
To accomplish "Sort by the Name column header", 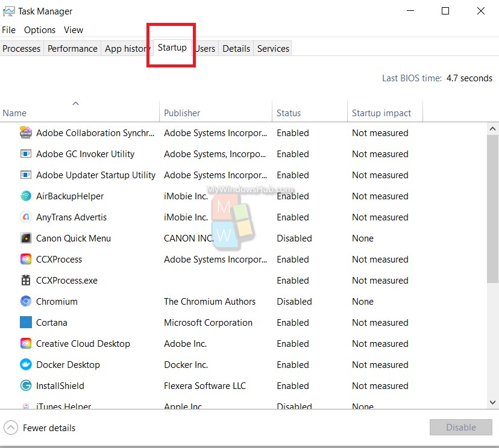I will coord(80,111).
